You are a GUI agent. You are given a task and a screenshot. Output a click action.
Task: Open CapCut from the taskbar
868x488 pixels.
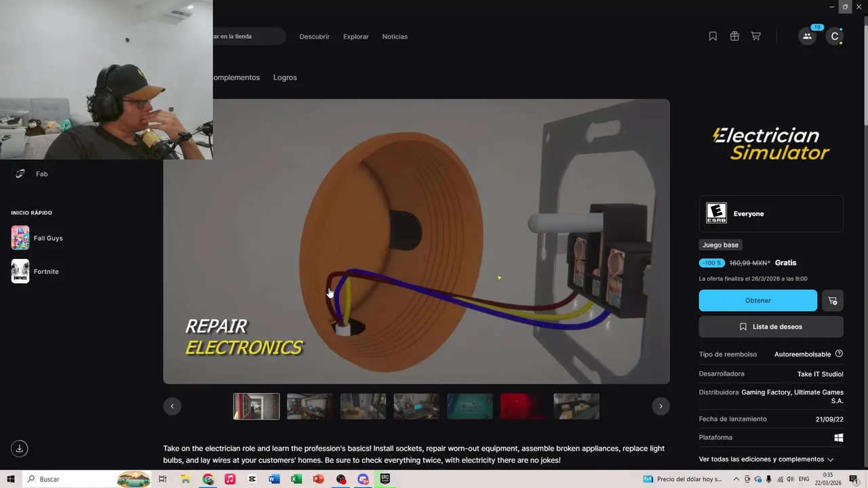(x=252, y=479)
